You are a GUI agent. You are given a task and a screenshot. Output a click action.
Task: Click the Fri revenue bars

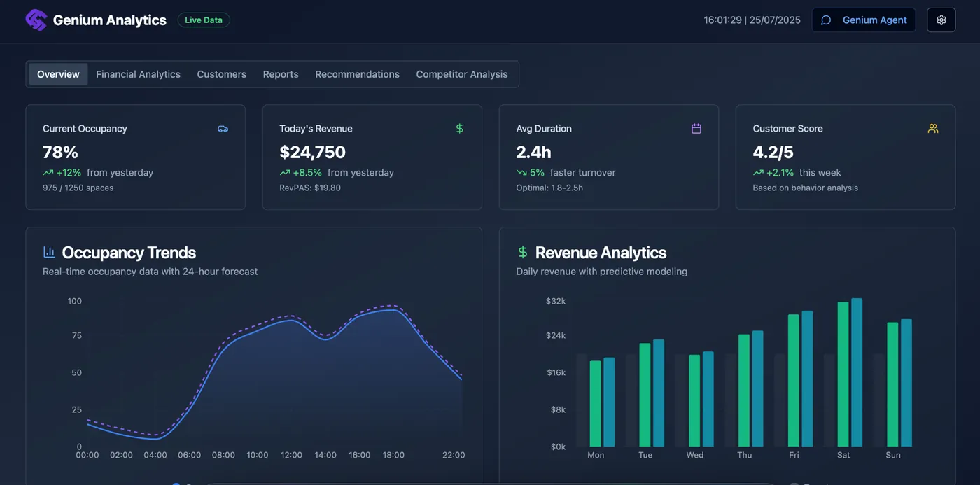(x=800, y=379)
